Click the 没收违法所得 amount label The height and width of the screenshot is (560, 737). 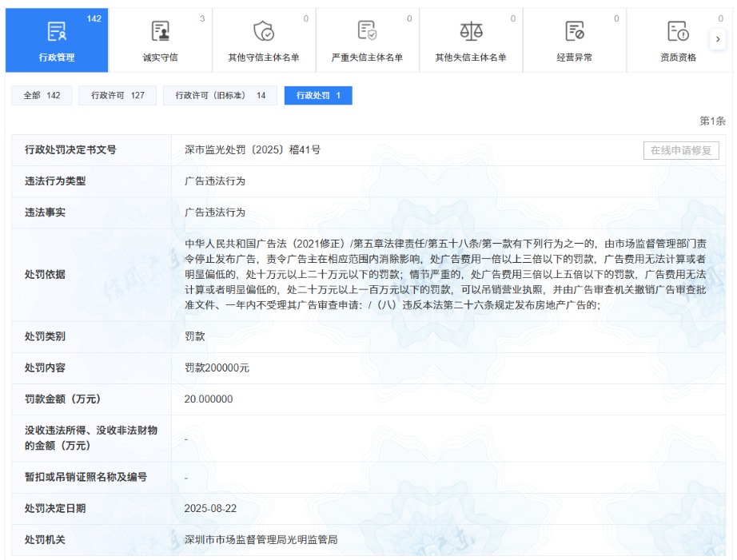(90, 438)
